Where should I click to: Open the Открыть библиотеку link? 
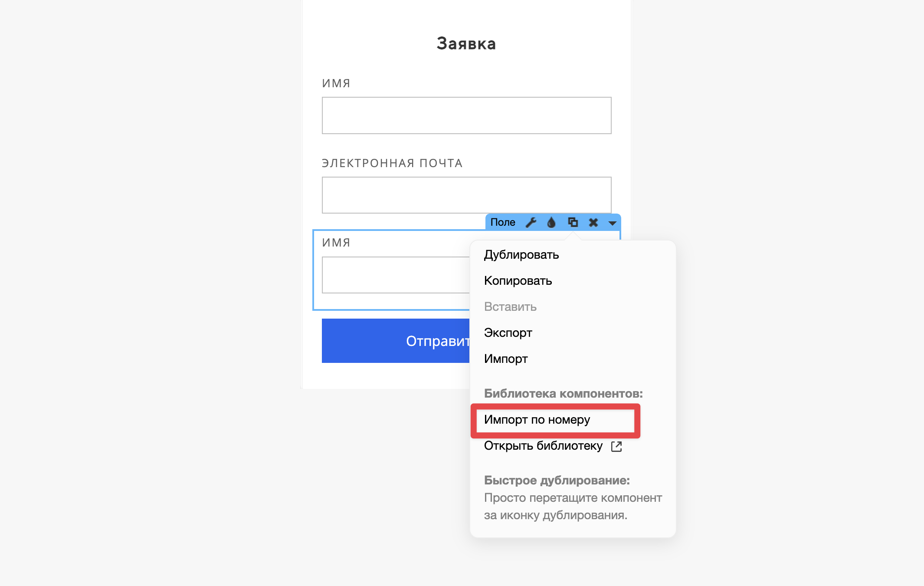[543, 445]
